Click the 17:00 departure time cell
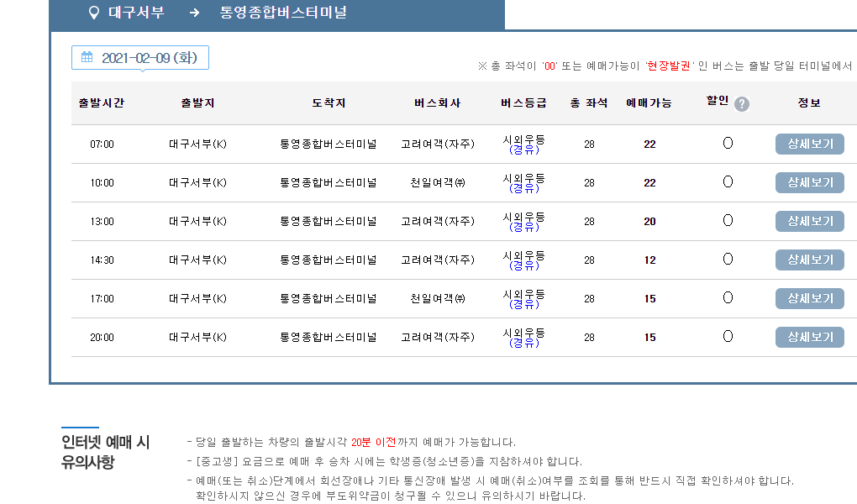857x504 pixels. (x=103, y=298)
